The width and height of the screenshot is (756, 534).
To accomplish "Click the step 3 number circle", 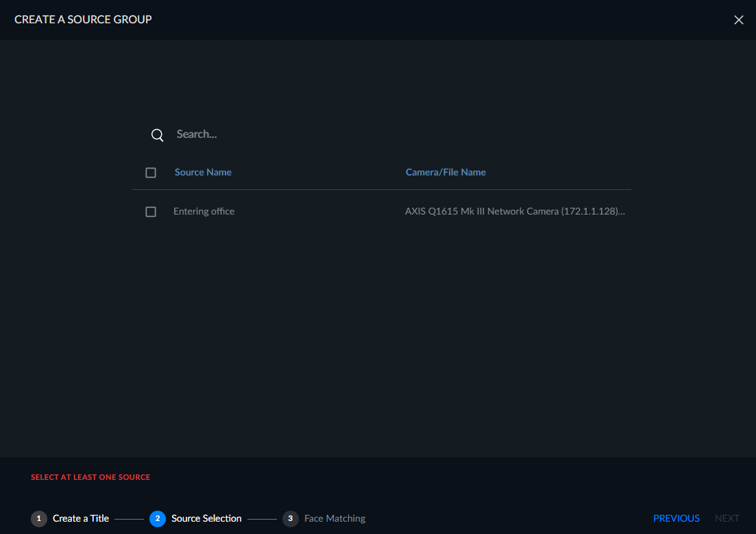I will 290,518.
